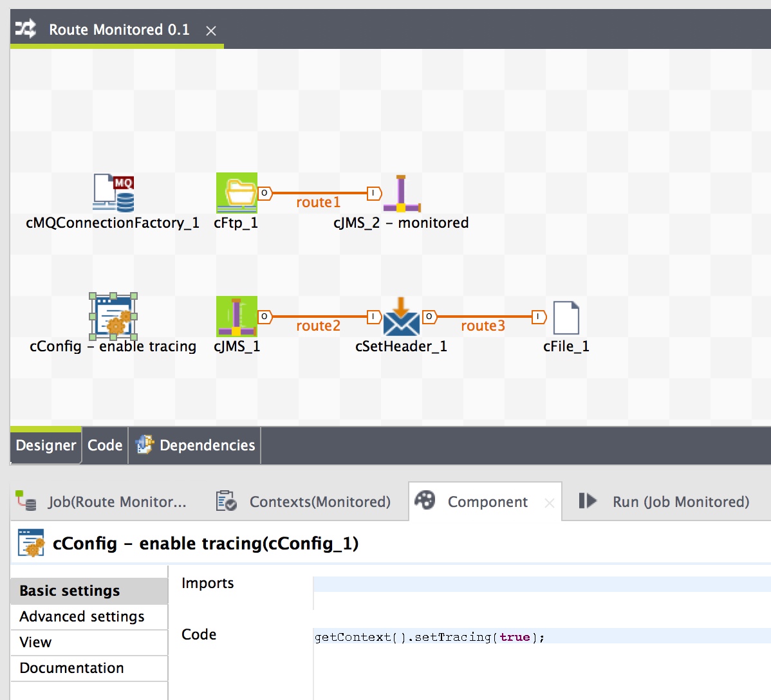Switch to the Code tab
771x700 pixels.
click(104, 445)
